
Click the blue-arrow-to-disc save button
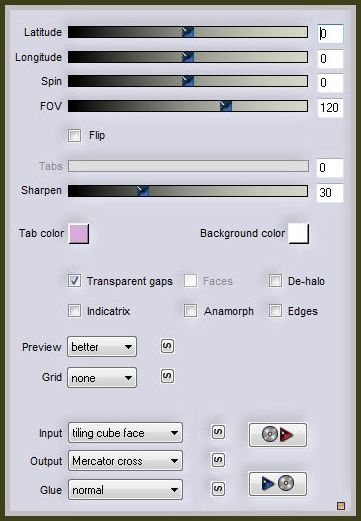coord(278,483)
